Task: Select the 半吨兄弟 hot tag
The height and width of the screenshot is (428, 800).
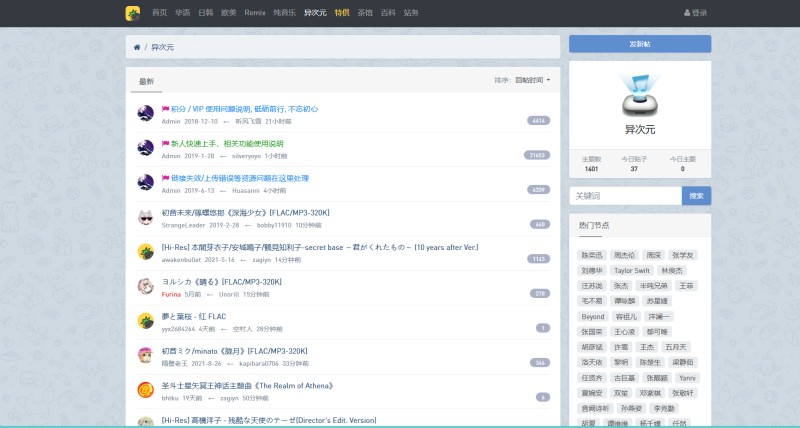Action: 654,286
